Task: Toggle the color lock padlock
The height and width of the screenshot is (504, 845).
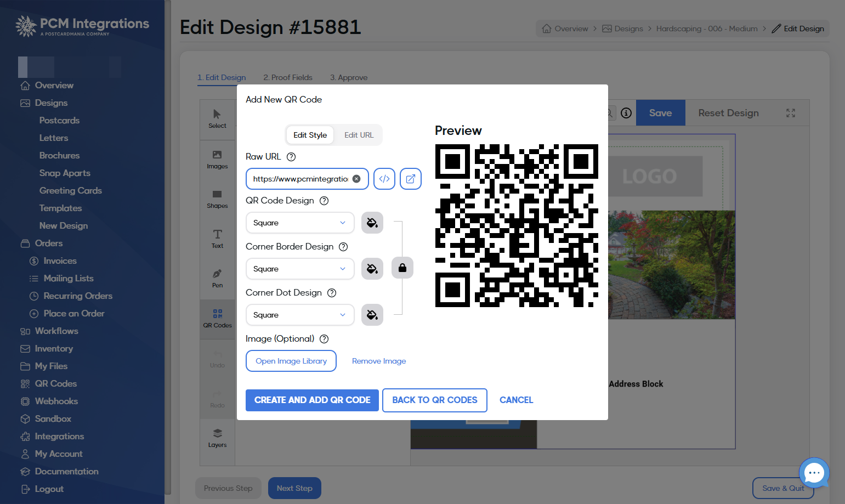Action: click(402, 268)
